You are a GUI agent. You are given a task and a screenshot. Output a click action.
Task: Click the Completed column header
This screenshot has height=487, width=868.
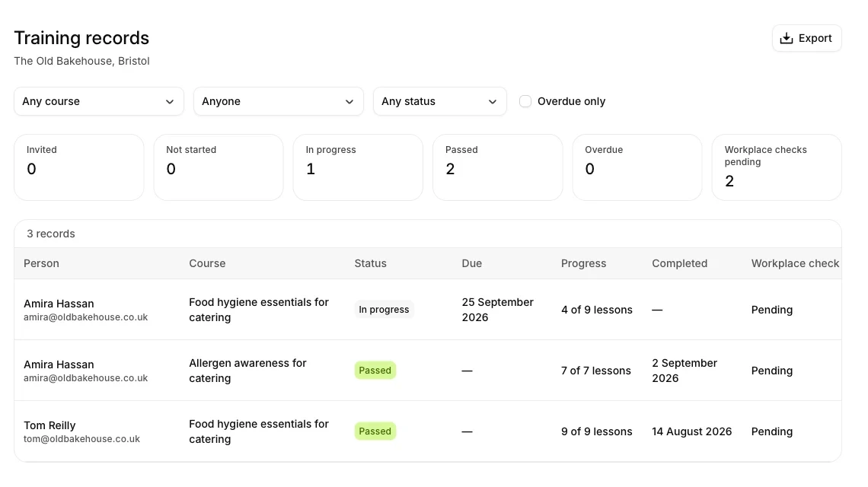680,263
